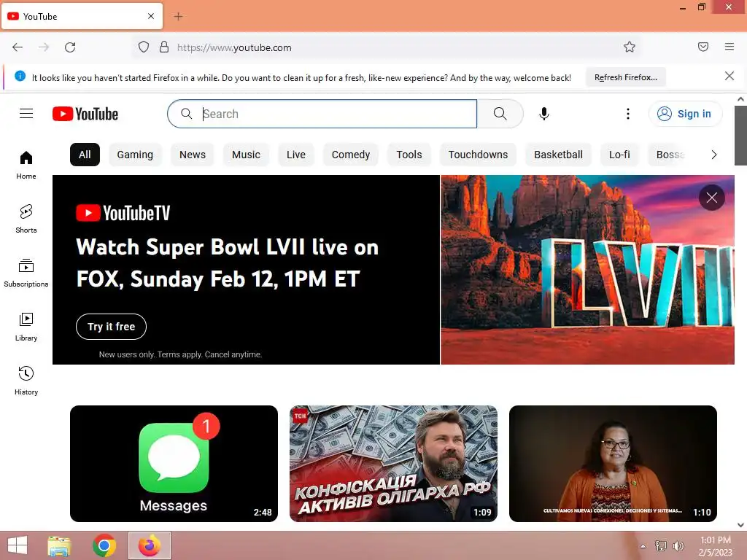Screen dimensions: 747x560
Task: Click the Save to Pocket icon
Action: pyautogui.click(x=703, y=47)
